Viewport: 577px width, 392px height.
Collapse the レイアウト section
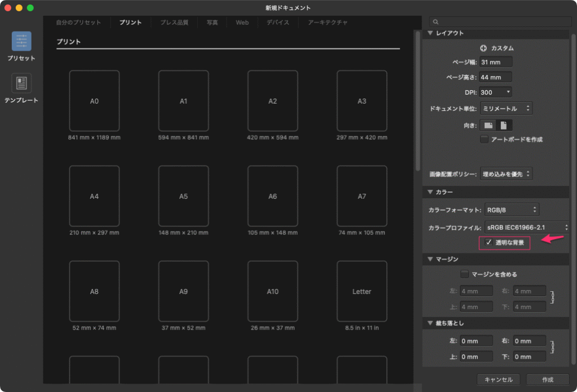pos(430,33)
